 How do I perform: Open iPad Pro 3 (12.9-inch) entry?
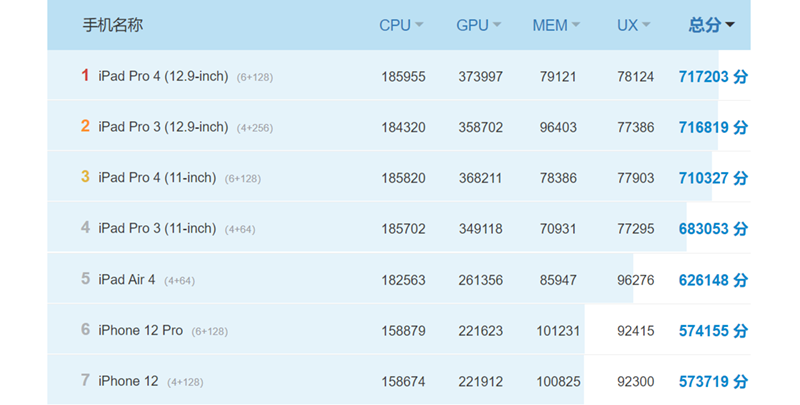(163, 127)
